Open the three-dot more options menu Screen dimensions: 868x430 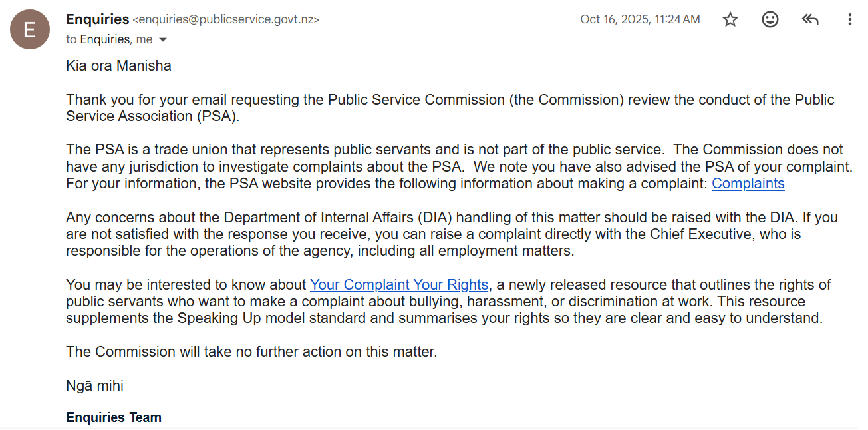(x=849, y=19)
